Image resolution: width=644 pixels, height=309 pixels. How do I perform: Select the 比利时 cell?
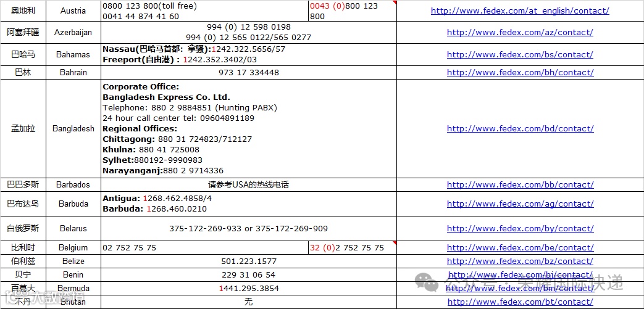click(x=23, y=248)
